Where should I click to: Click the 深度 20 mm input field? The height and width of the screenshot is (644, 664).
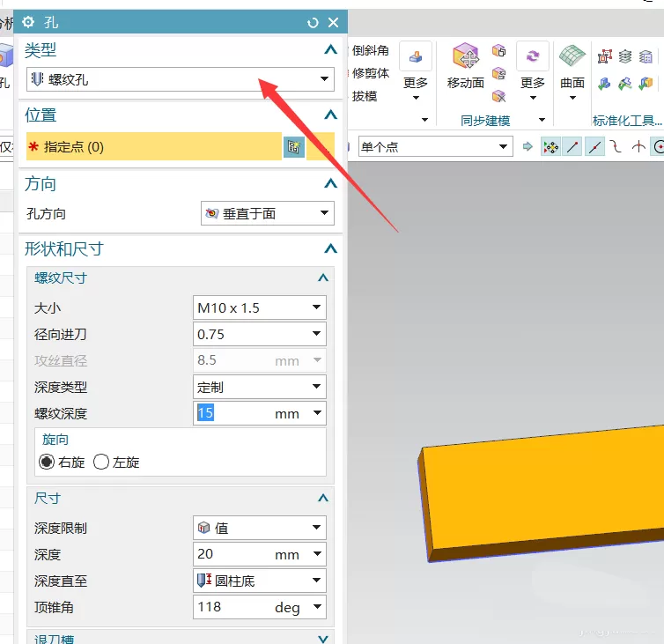click(x=232, y=554)
